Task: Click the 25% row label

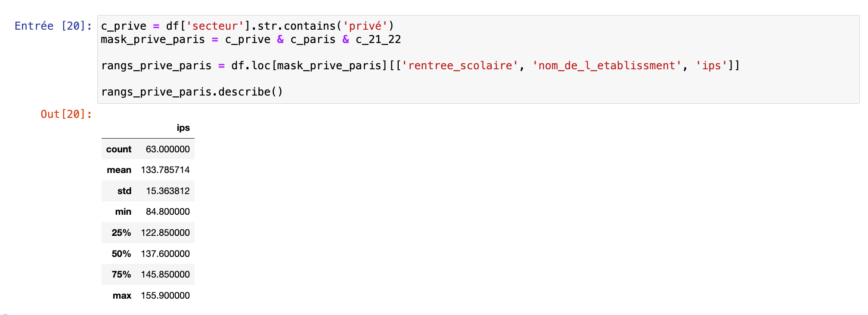Action: (x=121, y=233)
